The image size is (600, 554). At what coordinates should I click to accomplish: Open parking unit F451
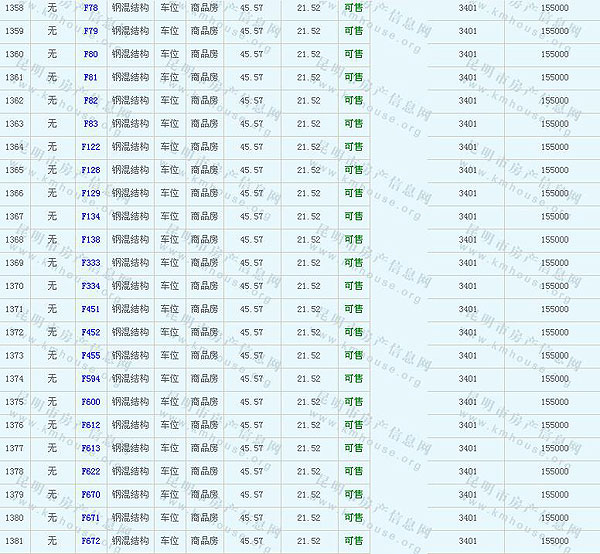point(90,309)
